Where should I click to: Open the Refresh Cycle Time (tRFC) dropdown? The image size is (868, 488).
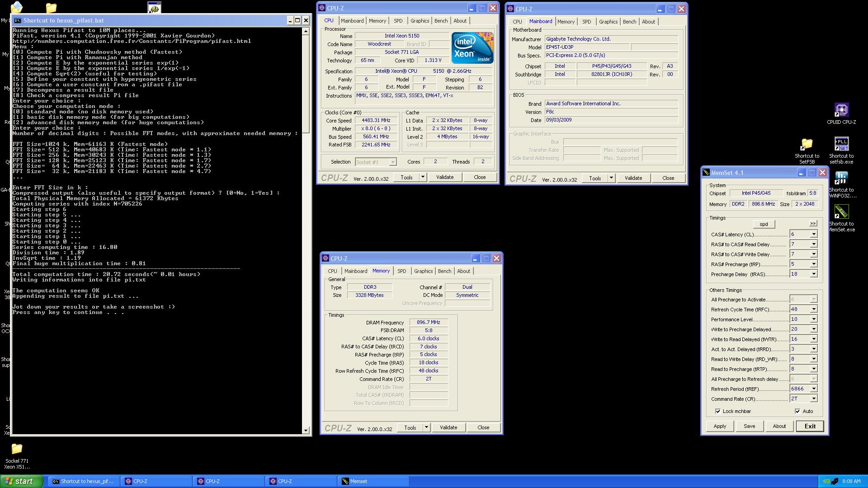pyautogui.click(x=813, y=309)
